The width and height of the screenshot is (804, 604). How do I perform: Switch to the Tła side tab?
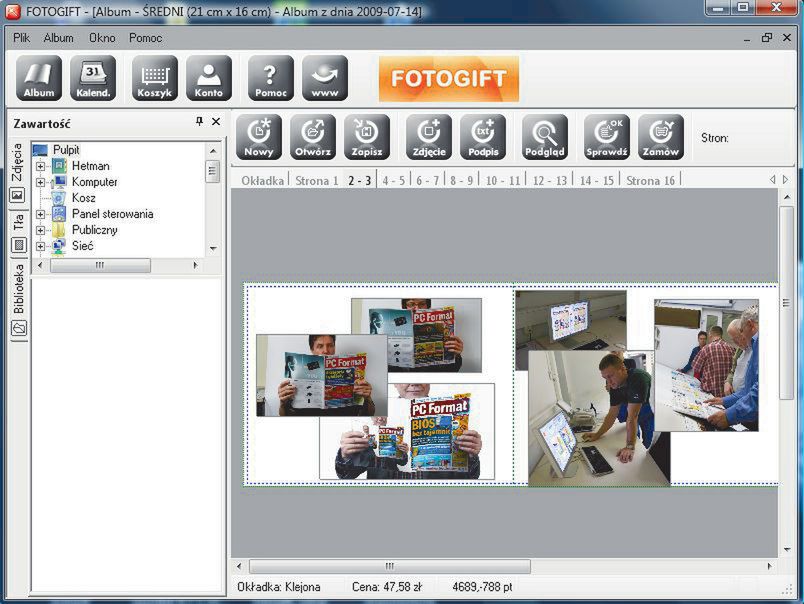point(18,233)
